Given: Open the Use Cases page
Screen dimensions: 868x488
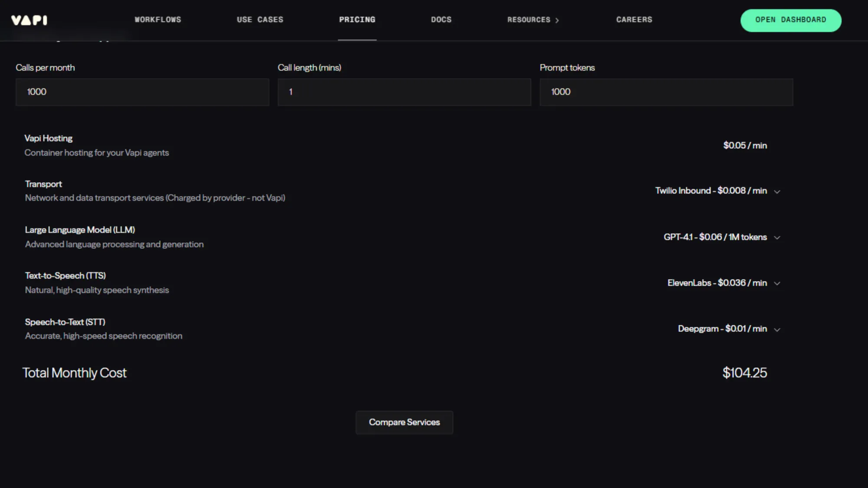Looking at the screenshot, I should click(260, 20).
